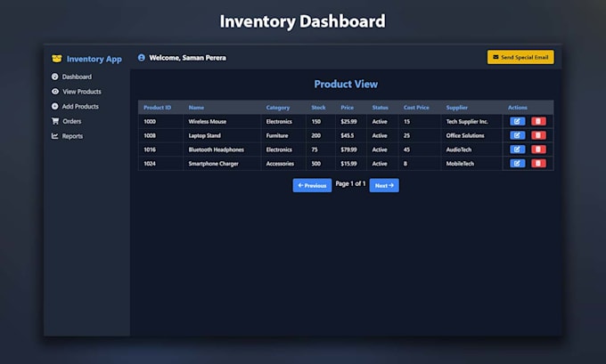Delete the Wireless Mouse product
This screenshot has width=606, height=364.
point(538,121)
